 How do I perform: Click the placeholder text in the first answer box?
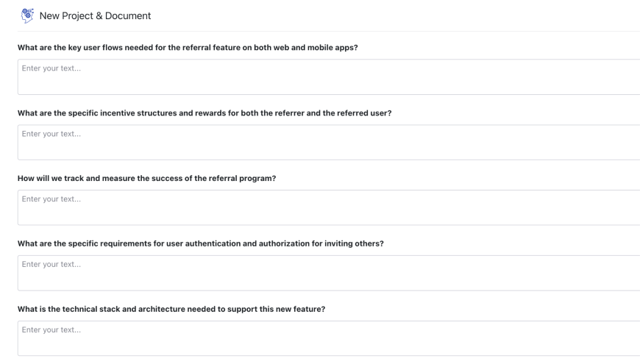[x=51, y=69]
